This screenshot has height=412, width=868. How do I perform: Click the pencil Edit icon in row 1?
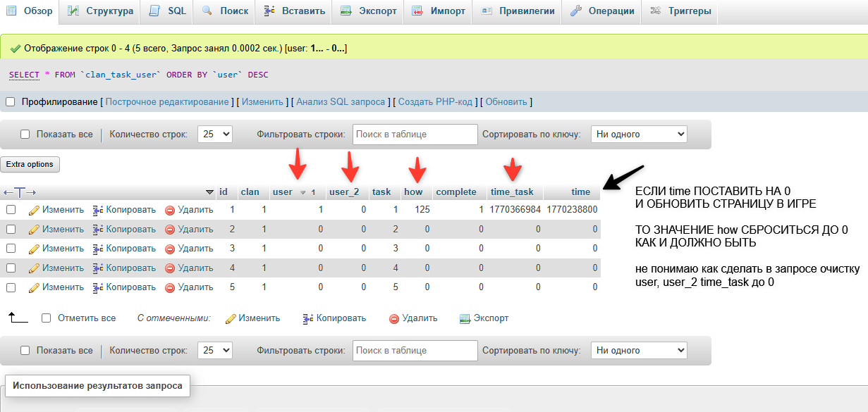pyautogui.click(x=34, y=210)
